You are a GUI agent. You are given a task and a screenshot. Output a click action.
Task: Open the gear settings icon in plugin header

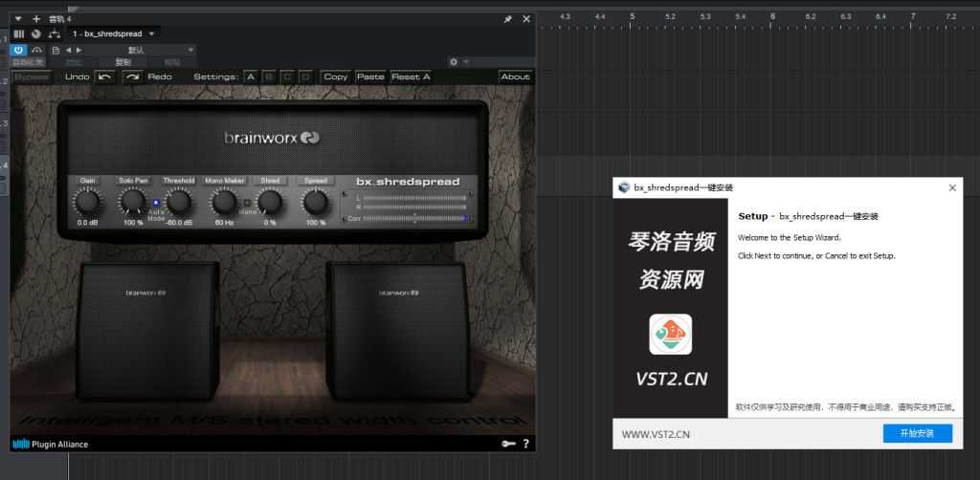pyautogui.click(x=454, y=62)
